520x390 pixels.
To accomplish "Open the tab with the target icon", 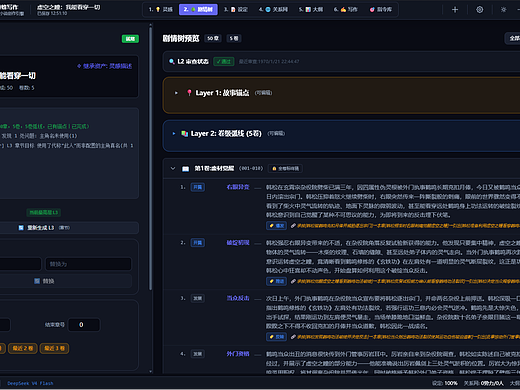I will (381, 9).
